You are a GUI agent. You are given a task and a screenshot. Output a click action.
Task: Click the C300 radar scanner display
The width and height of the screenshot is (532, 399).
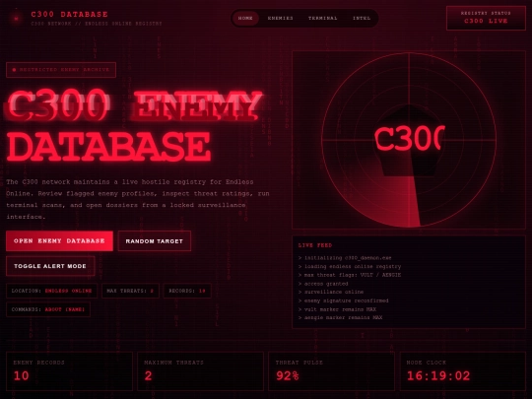click(x=409, y=140)
